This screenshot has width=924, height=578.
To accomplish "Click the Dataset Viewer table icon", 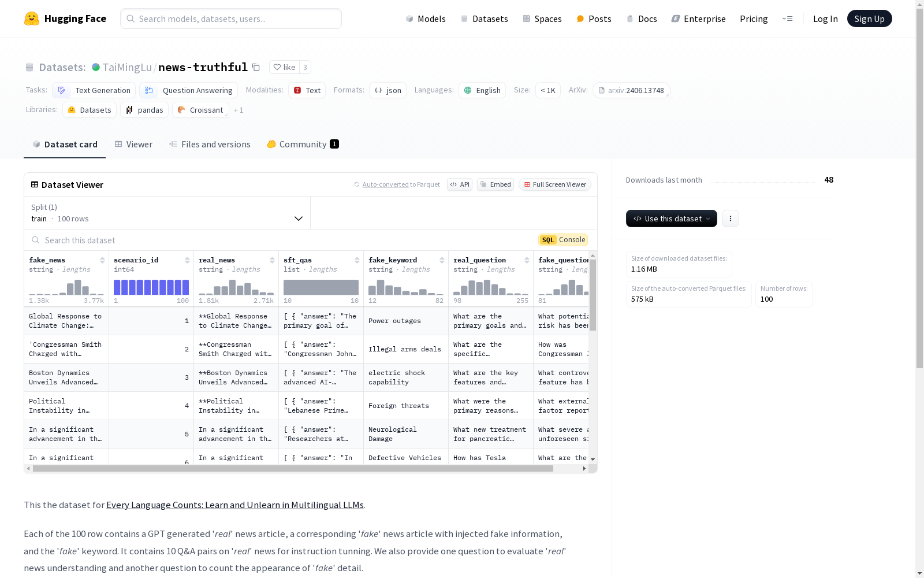I will tap(35, 184).
